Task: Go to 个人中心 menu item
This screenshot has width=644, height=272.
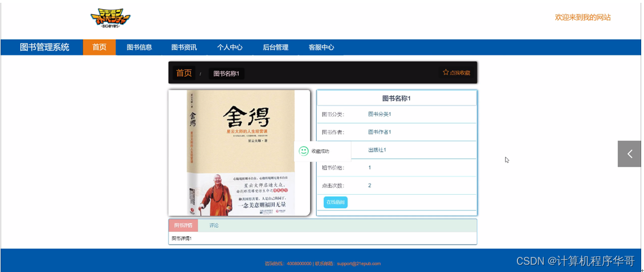Action: tap(229, 47)
